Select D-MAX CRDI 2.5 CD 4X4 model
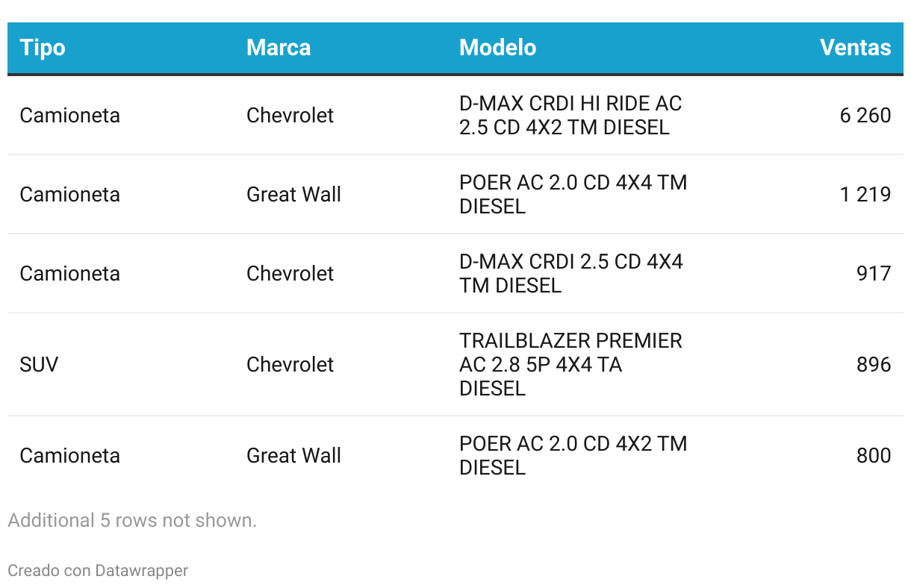Screen dimensions: 911x588 571,273
